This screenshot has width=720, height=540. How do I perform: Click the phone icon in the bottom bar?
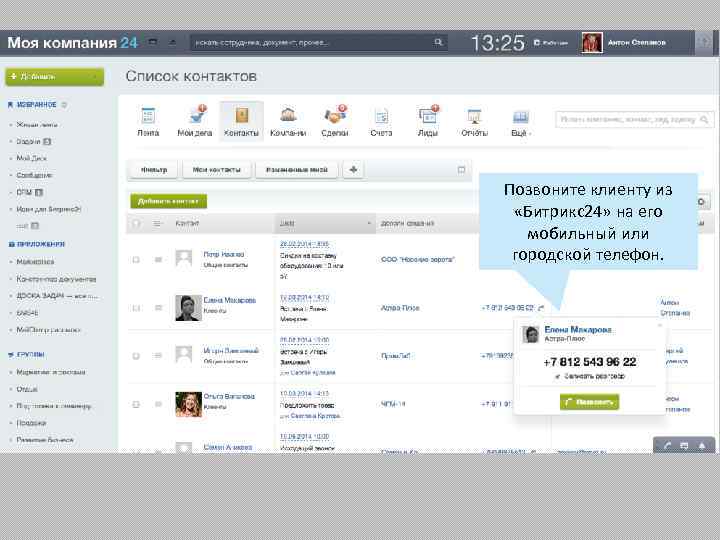[x=668, y=445]
